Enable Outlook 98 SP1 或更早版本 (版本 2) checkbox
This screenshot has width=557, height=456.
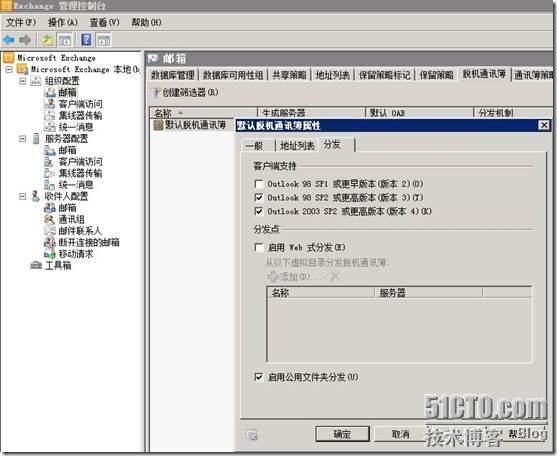point(259,184)
